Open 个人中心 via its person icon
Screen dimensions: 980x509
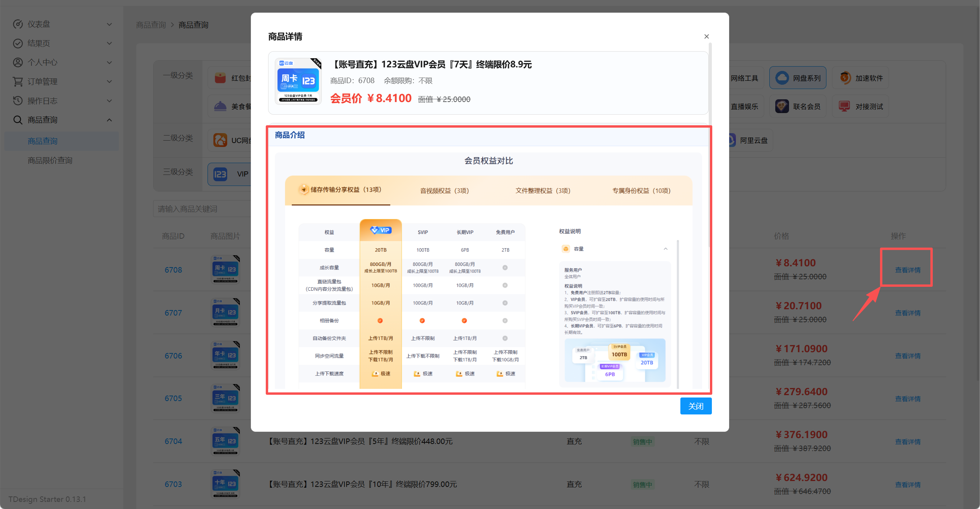18,62
